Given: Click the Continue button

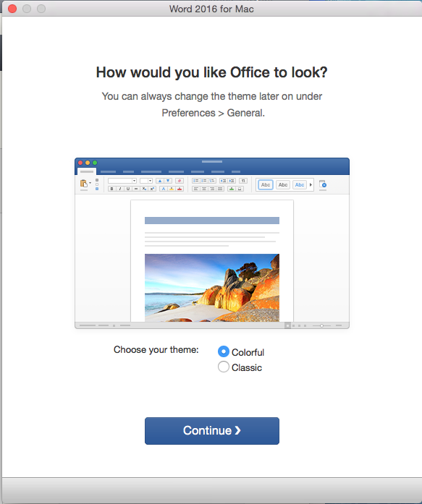Looking at the screenshot, I should pyautogui.click(x=212, y=431).
